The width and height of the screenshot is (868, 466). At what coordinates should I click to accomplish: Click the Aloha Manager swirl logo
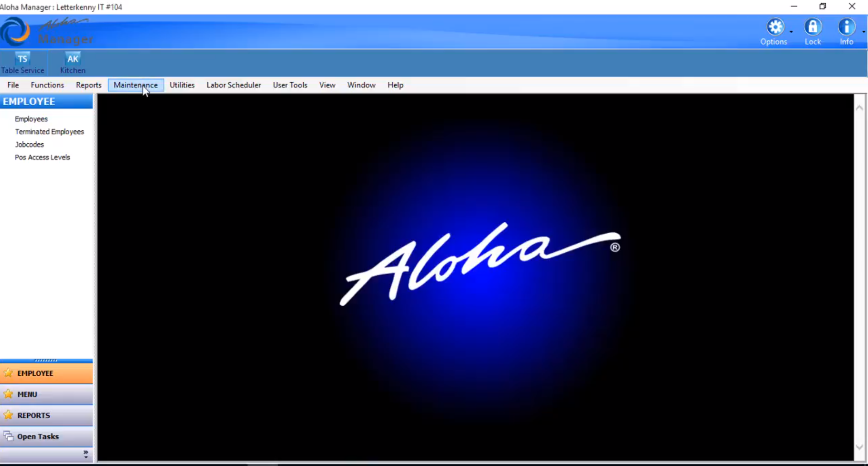15,31
